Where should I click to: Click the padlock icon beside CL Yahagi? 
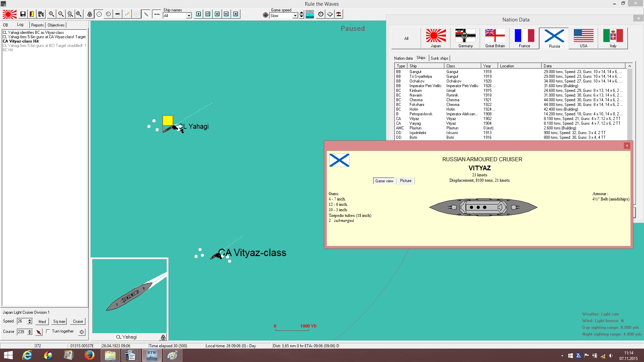tap(163, 337)
